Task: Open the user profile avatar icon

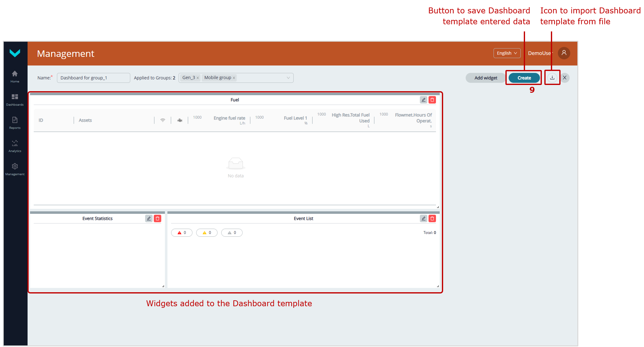Action: pos(564,53)
